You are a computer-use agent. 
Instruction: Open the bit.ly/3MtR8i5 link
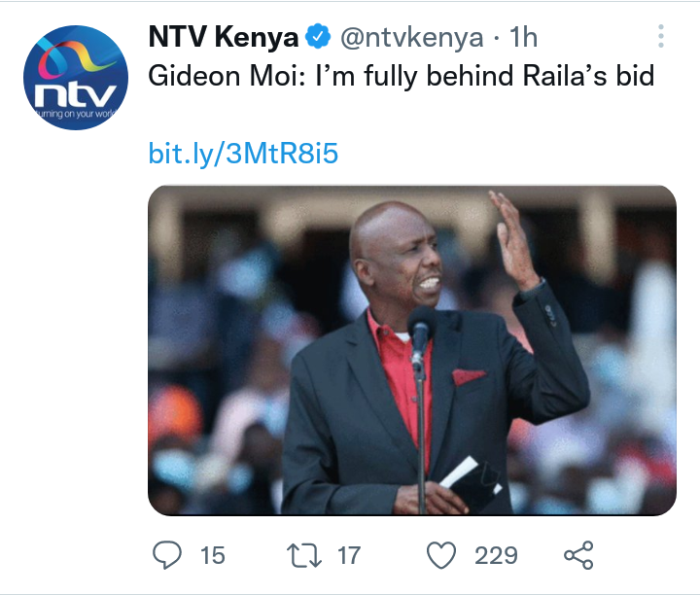(x=243, y=153)
